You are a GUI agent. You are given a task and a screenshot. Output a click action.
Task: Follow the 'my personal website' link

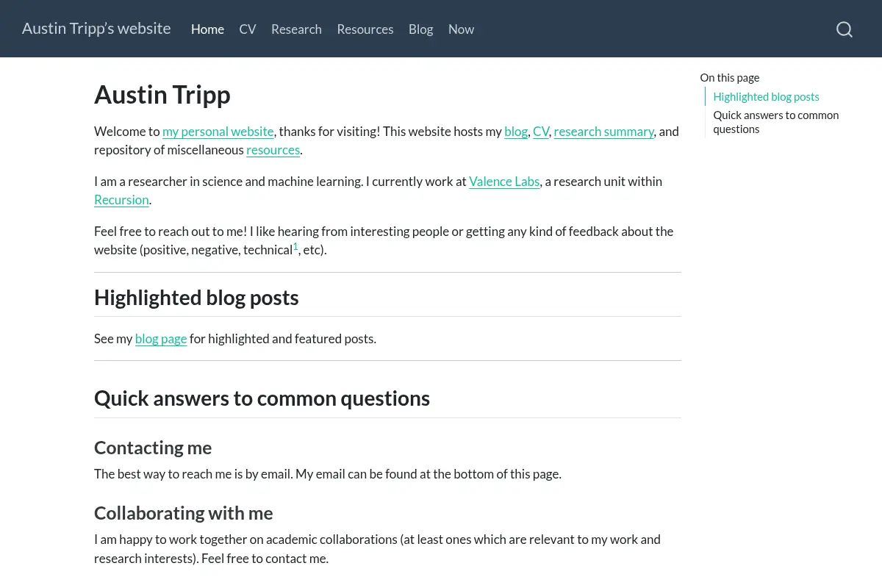click(218, 132)
